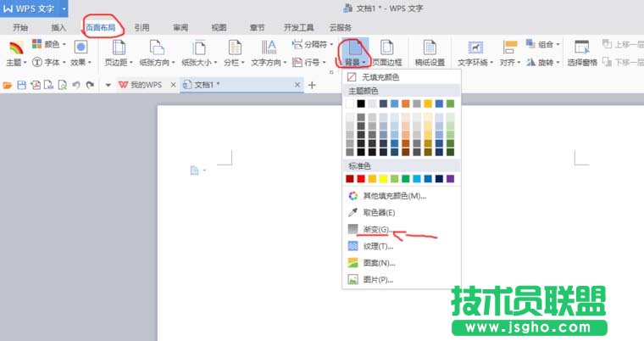Click the undo arrow icon

(x=76, y=85)
